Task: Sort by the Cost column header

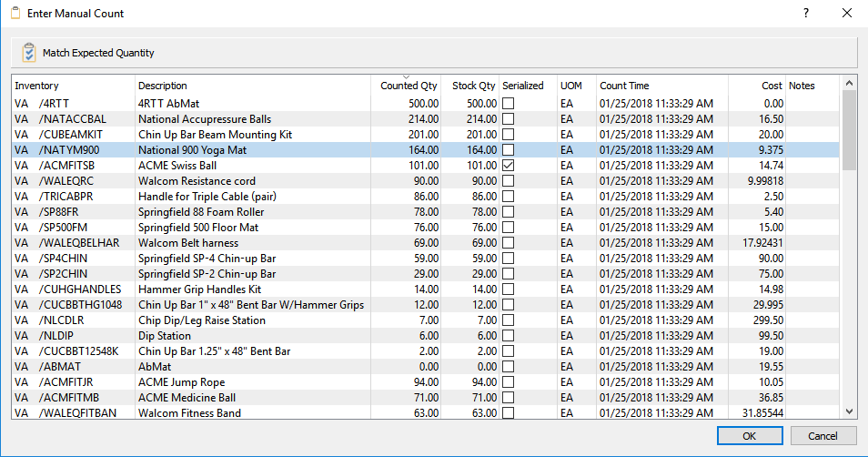Action: [757, 86]
